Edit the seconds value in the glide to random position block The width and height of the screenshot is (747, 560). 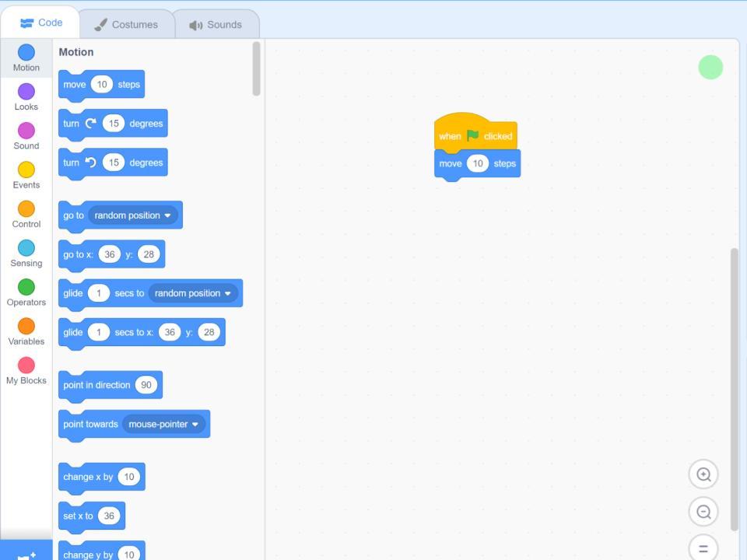(x=99, y=293)
